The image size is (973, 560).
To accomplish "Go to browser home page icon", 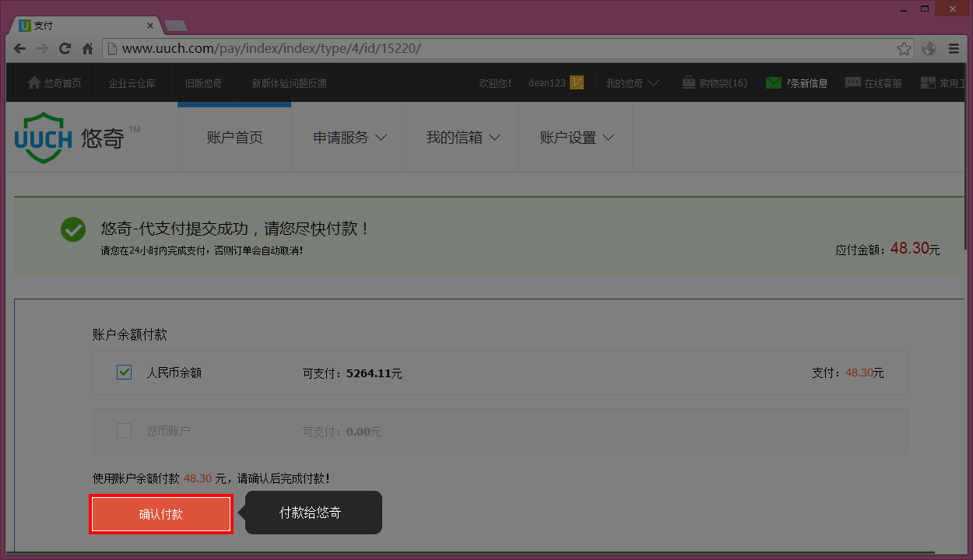I will click(x=87, y=48).
